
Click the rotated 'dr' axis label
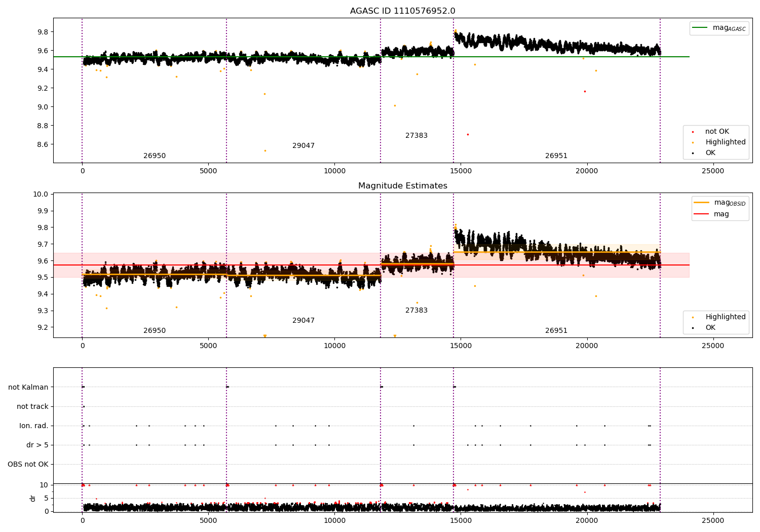click(x=33, y=499)
